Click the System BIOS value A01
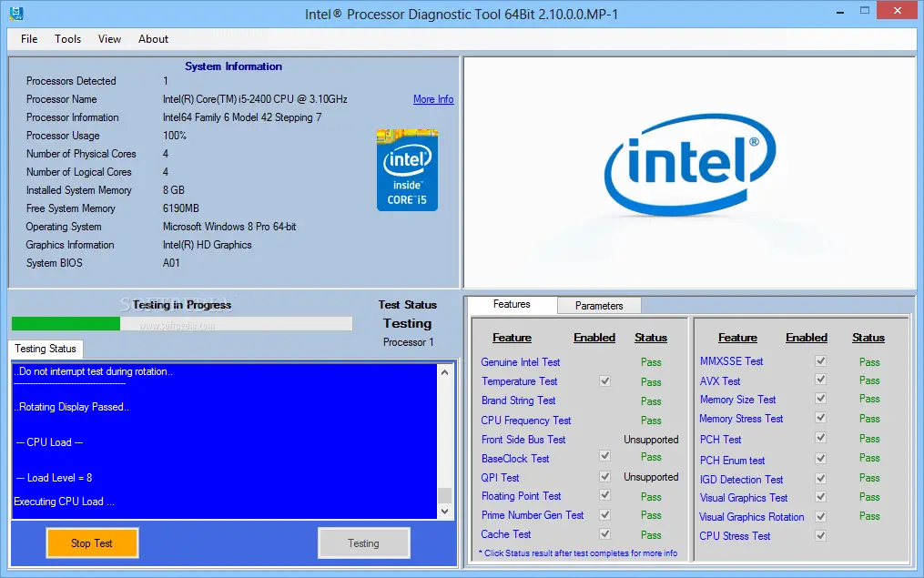 tap(171, 263)
